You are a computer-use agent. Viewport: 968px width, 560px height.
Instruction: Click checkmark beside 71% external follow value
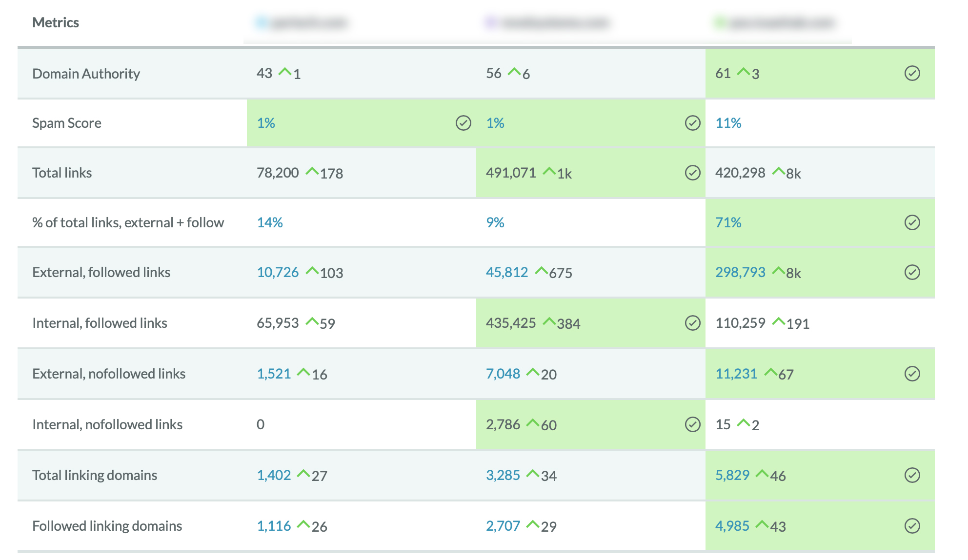click(x=912, y=222)
